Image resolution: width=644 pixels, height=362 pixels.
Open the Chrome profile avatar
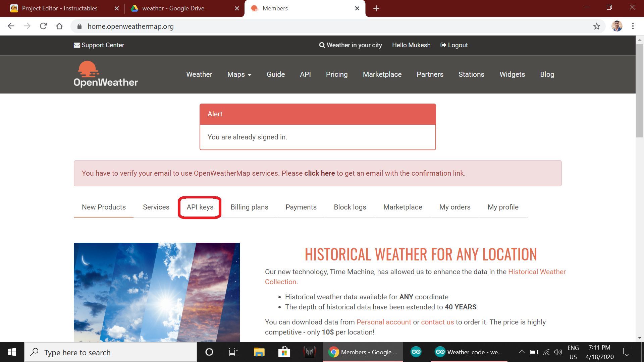coord(617,26)
